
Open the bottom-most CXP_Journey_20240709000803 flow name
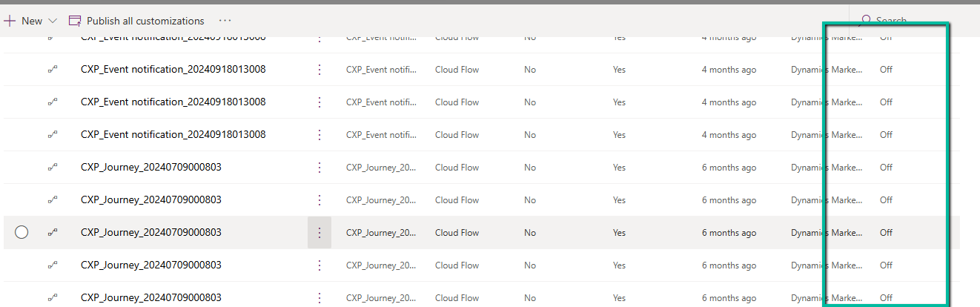click(x=150, y=297)
